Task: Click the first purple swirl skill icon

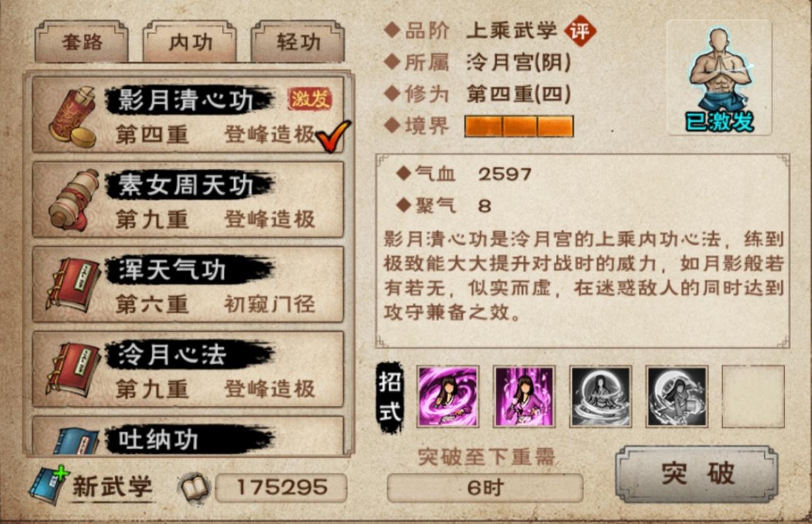Action: pyautogui.click(x=448, y=397)
